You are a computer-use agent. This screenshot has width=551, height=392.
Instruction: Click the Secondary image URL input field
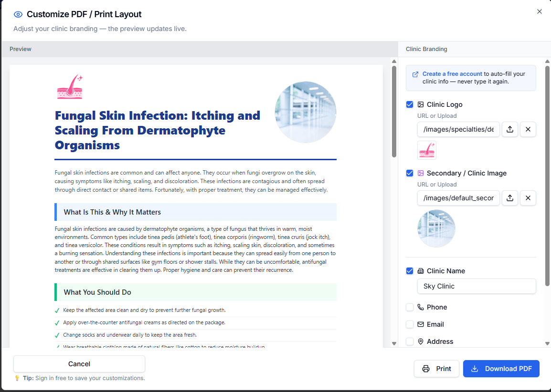pyautogui.click(x=458, y=198)
